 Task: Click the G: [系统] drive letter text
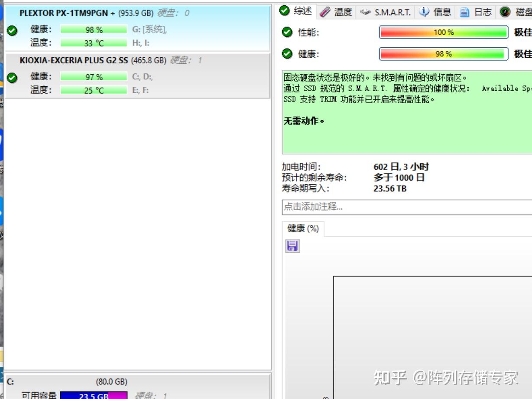coord(149,29)
